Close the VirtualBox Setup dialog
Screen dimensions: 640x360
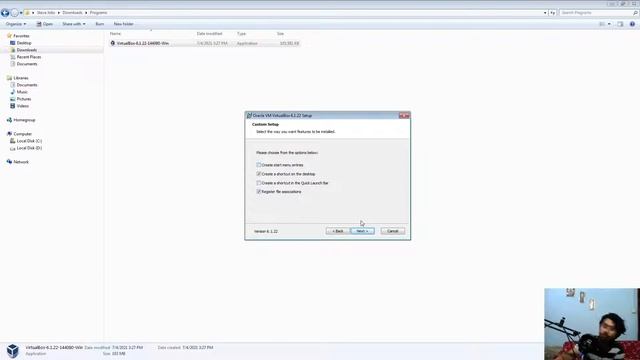pyautogui.click(x=404, y=116)
